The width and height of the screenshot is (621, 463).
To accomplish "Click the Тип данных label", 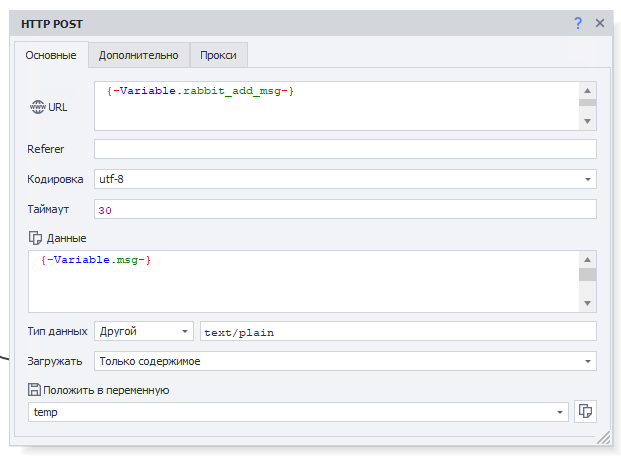I will [57, 331].
